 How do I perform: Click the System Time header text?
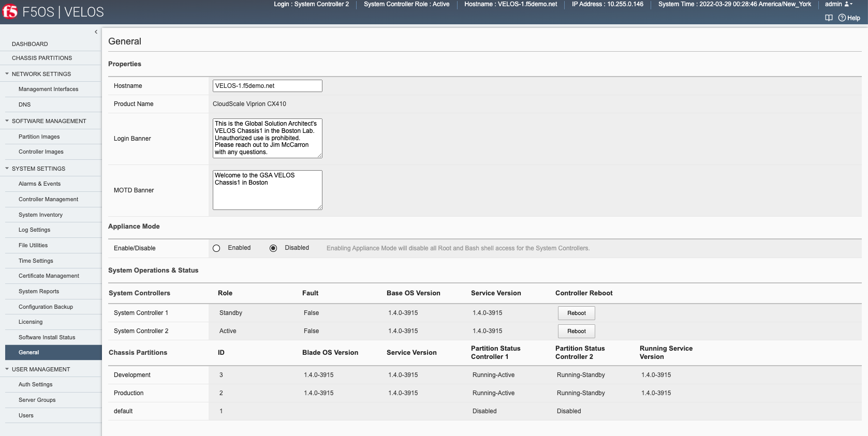[x=734, y=4]
